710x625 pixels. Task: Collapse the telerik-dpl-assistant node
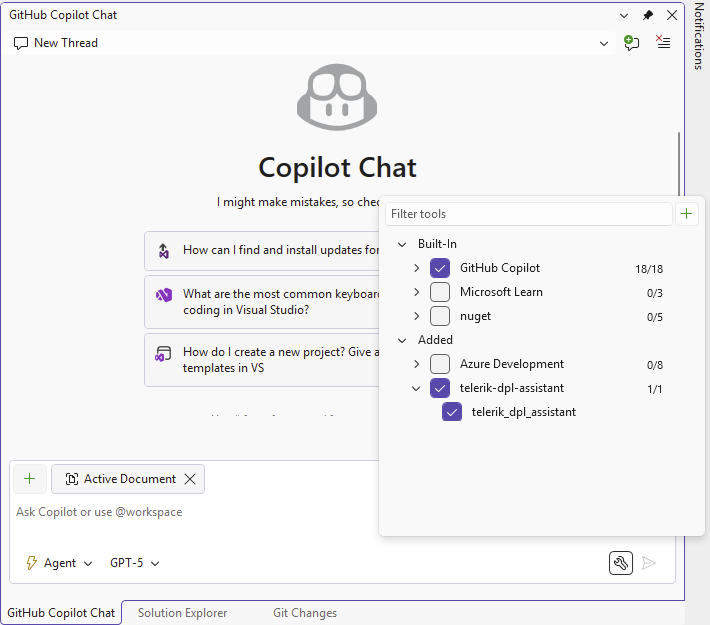[416, 388]
